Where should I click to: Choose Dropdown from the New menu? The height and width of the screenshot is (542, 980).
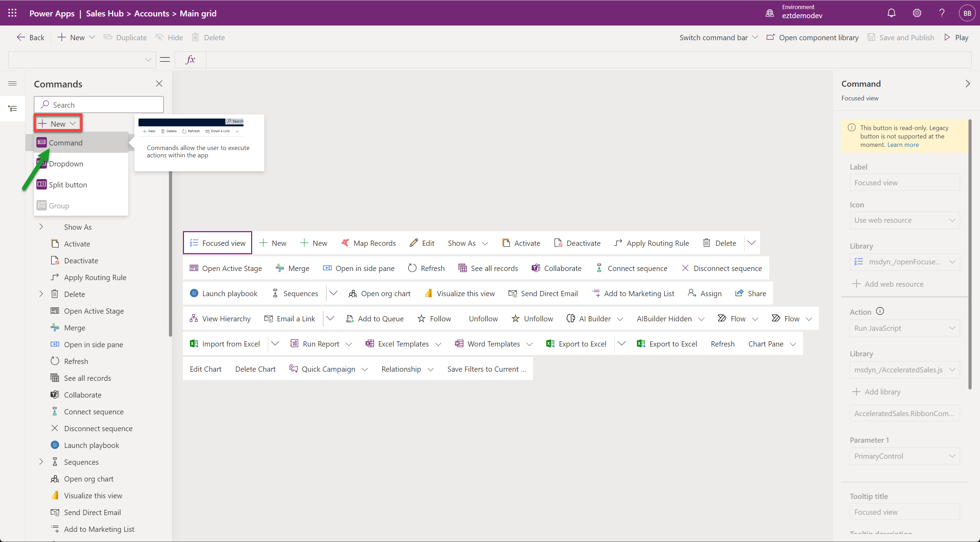click(66, 164)
